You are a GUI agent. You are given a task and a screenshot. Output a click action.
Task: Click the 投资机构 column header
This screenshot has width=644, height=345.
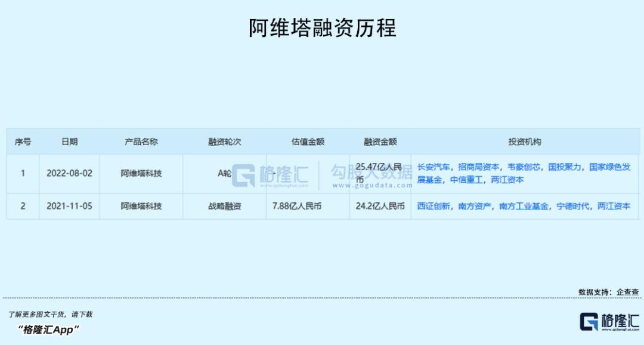[x=525, y=142]
